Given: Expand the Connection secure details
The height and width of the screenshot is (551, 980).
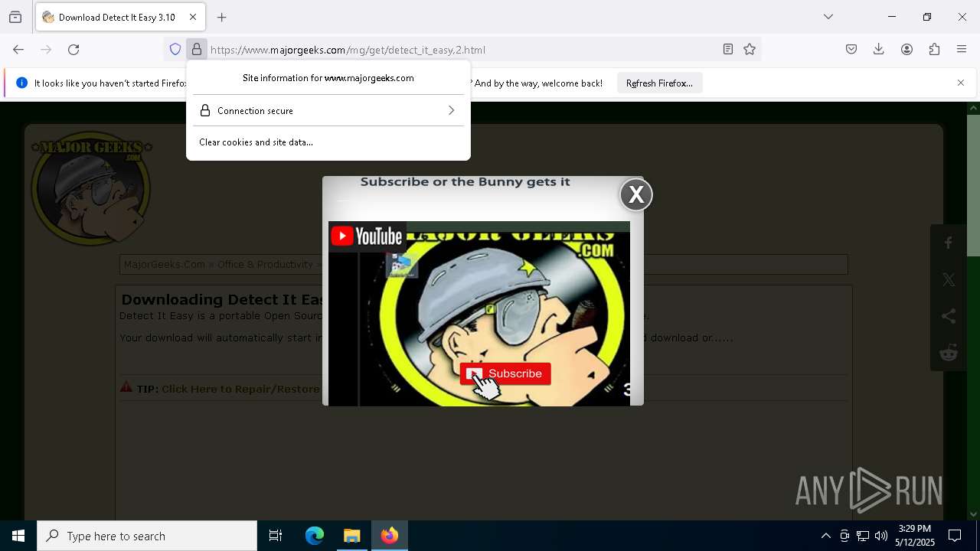Looking at the screenshot, I should pos(328,111).
